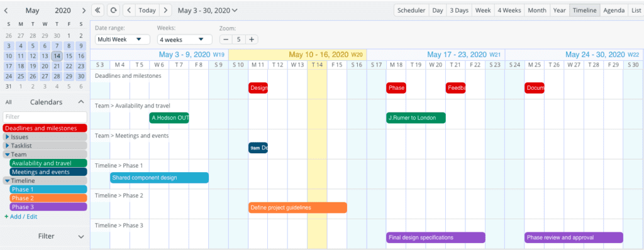Image resolution: width=644 pixels, height=250 pixels.
Task: Show next month in mini calendar
Action: 84,11
